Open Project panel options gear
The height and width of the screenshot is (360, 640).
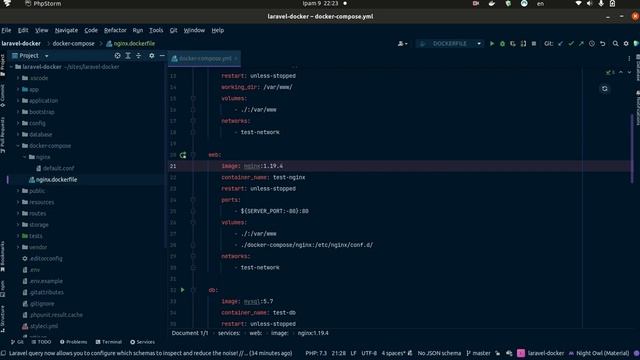point(151,56)
